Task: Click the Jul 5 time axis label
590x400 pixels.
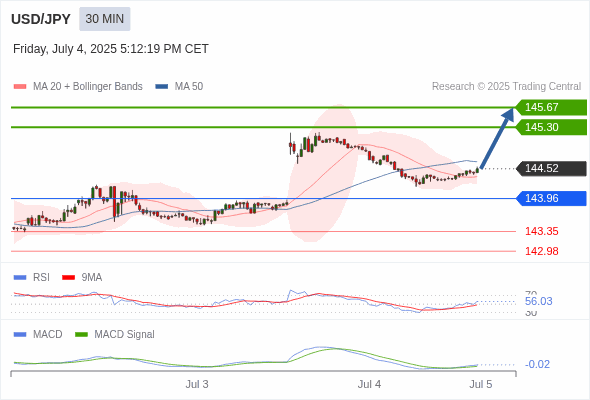Action: tap(481, 384)
